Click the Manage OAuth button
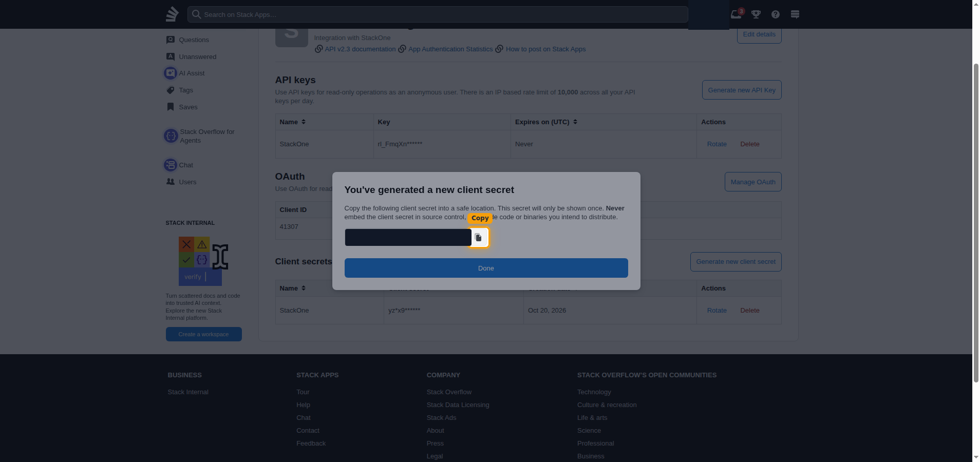The image size is (980, 462). coord(753,182)
